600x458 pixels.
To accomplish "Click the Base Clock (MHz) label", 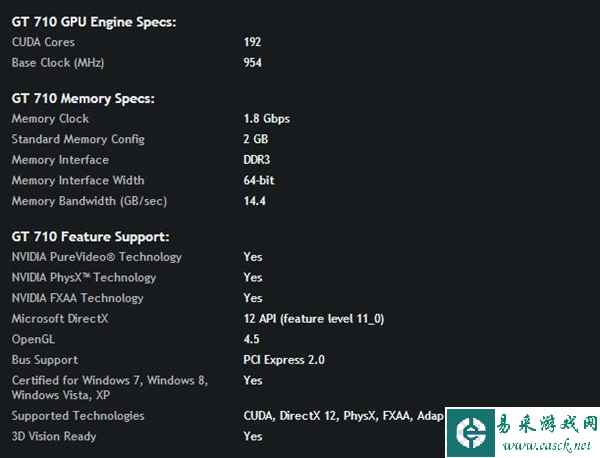I will (58, 63).
